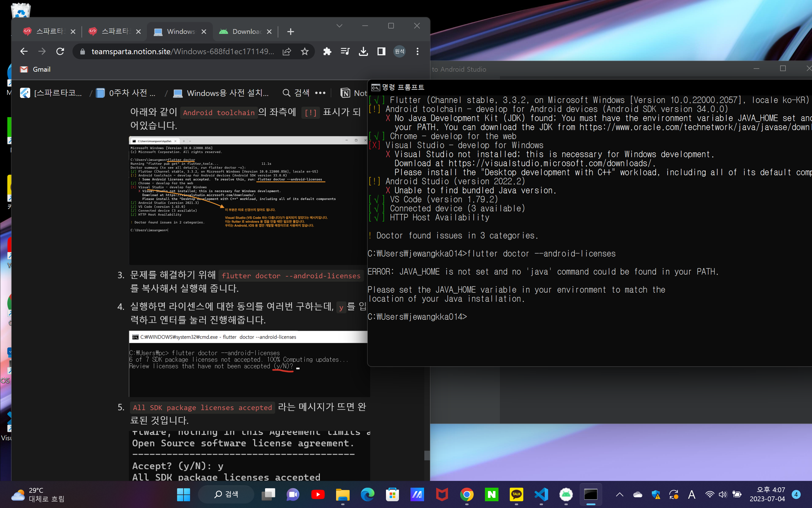Open File Explorer from taskbar
The height and width of the screenshot is (508, 812).
tap(343, 494)
